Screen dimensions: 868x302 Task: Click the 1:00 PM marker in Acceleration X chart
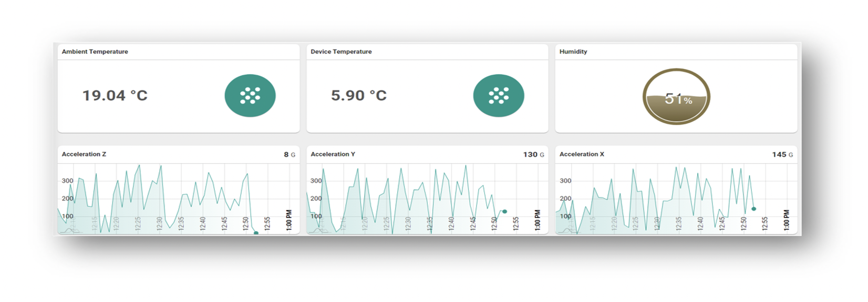(x=787, y=220)
